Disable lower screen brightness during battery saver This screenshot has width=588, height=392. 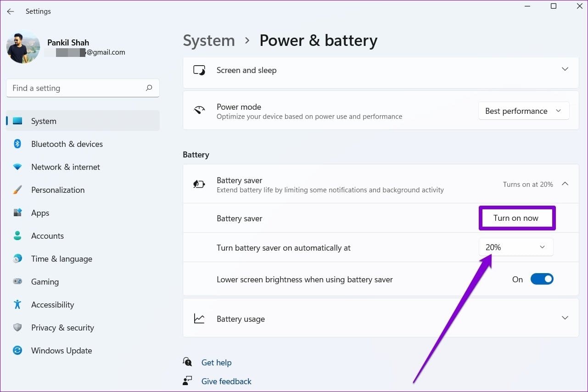click(x=542, y=279)
